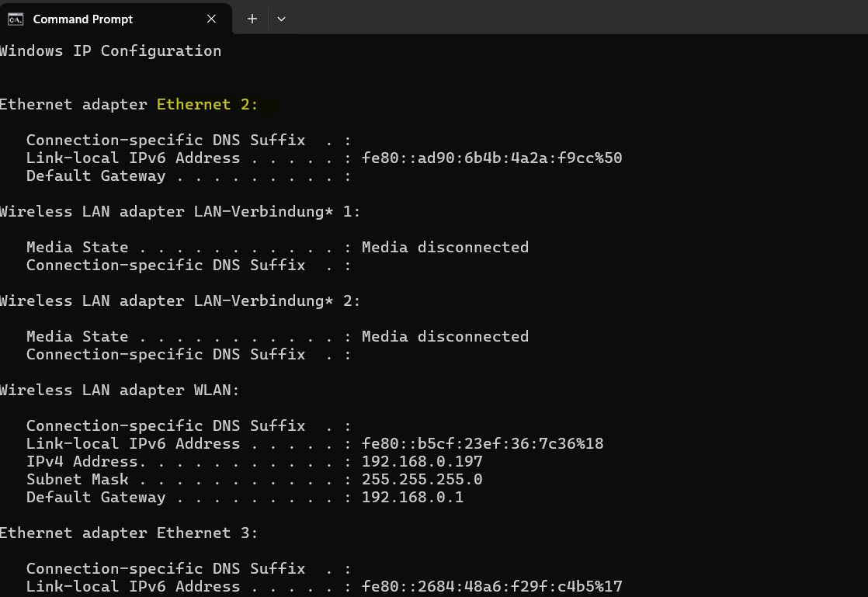
Task: Click the 'Default Gateway' label under Ethernet 2
Action: [95, 176]
